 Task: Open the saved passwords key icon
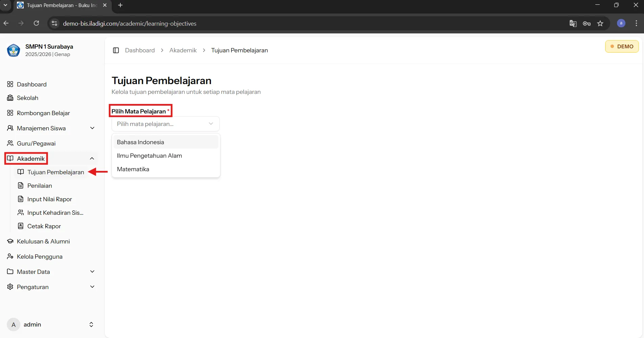(x=587, y=23)
